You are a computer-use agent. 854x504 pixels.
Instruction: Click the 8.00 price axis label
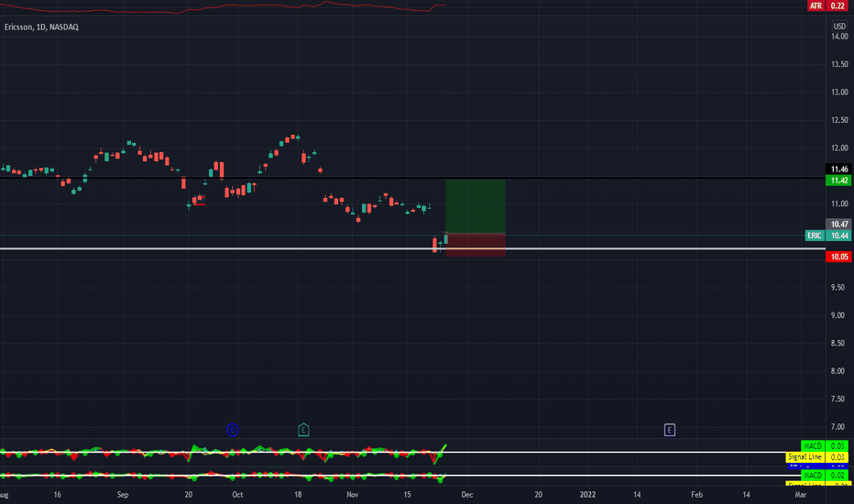pos(838,371)
